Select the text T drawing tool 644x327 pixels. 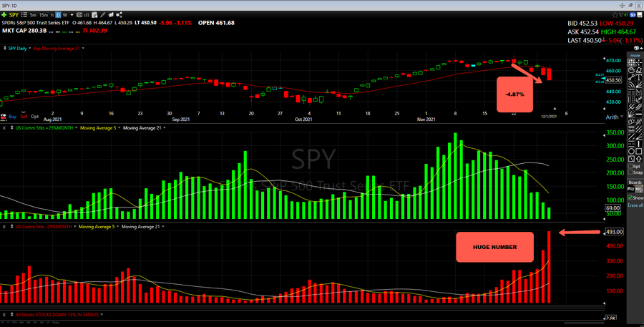pos(639,77)
